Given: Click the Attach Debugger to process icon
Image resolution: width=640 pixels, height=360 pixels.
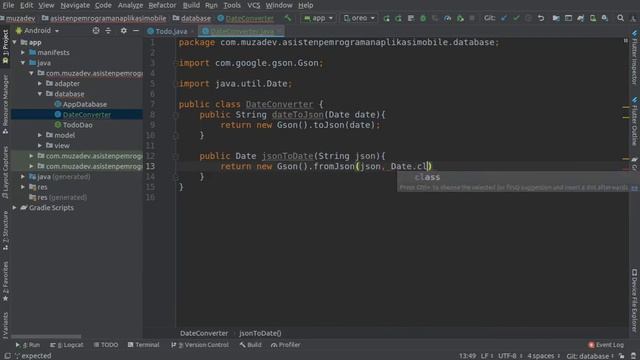Looking at the screenshot, I should (x=460, y=18).
